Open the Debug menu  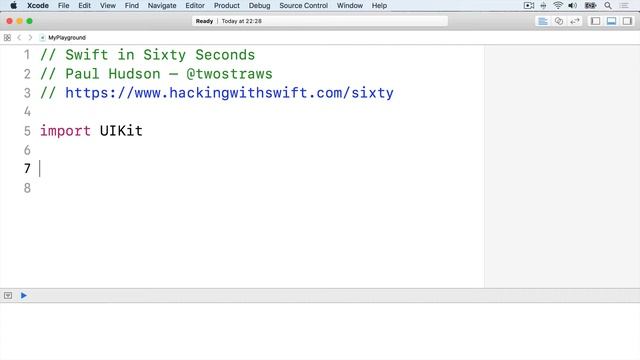tap(260, 6)
